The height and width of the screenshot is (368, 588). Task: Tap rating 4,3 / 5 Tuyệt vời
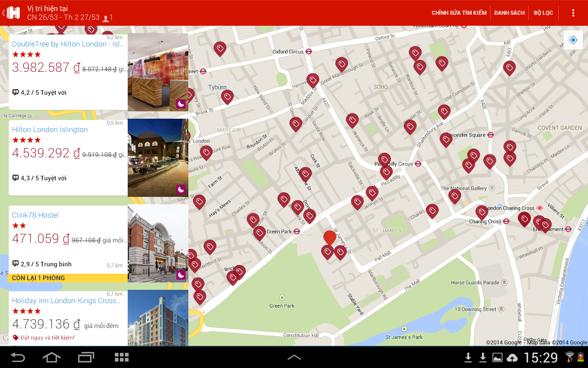[39, 178]
